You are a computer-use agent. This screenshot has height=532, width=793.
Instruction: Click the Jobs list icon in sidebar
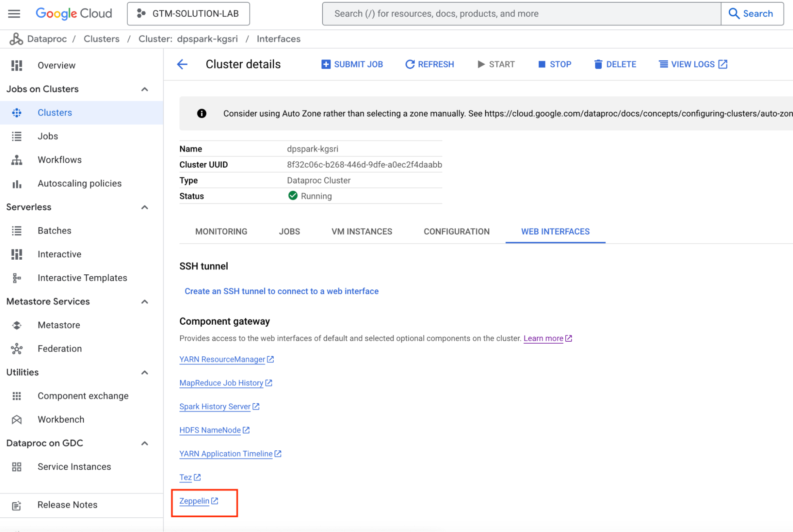pyautogui.click(x=17, y=136)
